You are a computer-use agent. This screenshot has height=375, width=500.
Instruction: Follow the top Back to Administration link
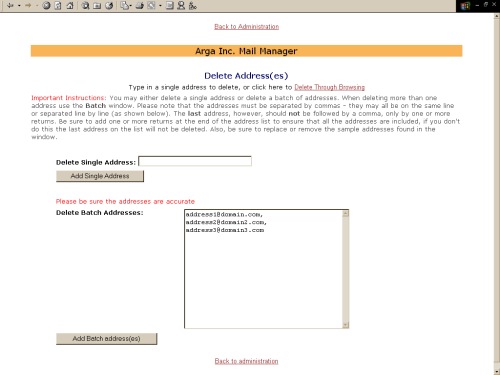click(x=247, y=27)
